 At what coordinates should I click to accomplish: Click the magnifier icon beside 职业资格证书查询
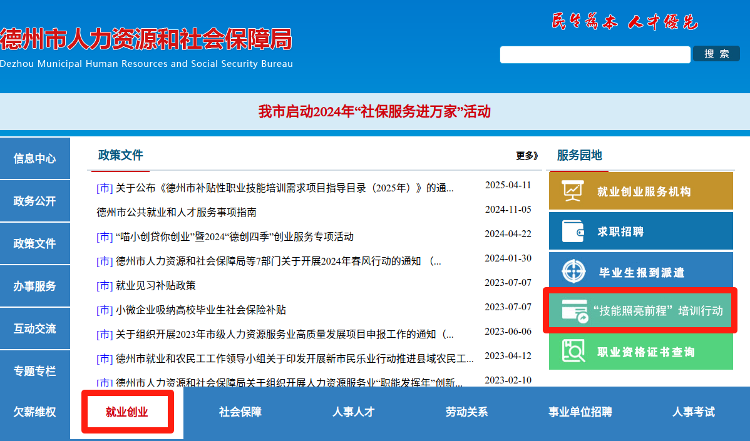click(x=574, y=351)
